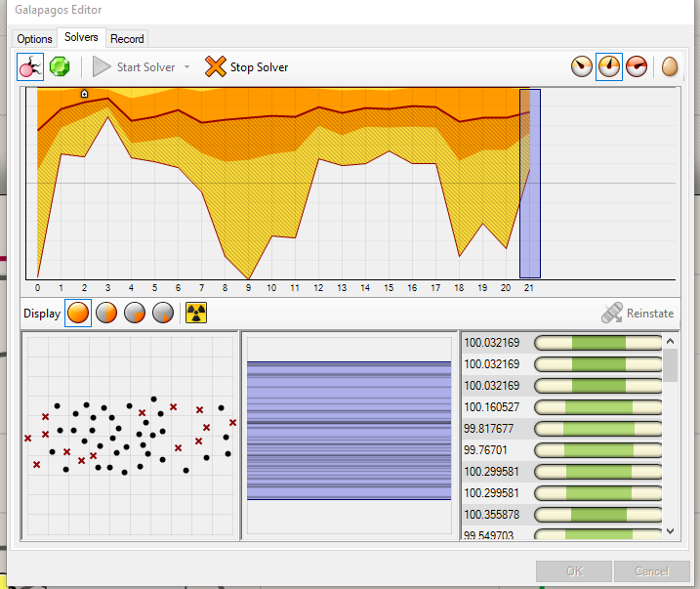Click the genome bar beside 99.817677
The image size is (700, 589).
click(598, 429)
